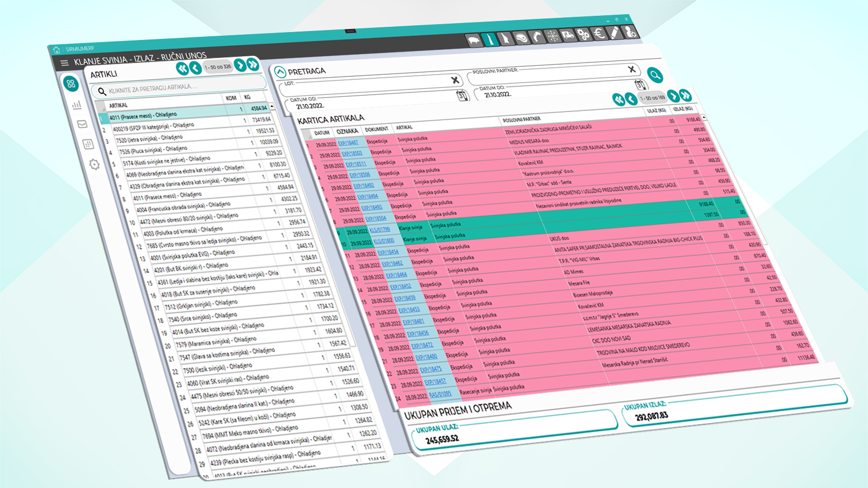Open the envelope messages icon in the sidebar
Screen dimensions: 868x488
click(83, 124)
